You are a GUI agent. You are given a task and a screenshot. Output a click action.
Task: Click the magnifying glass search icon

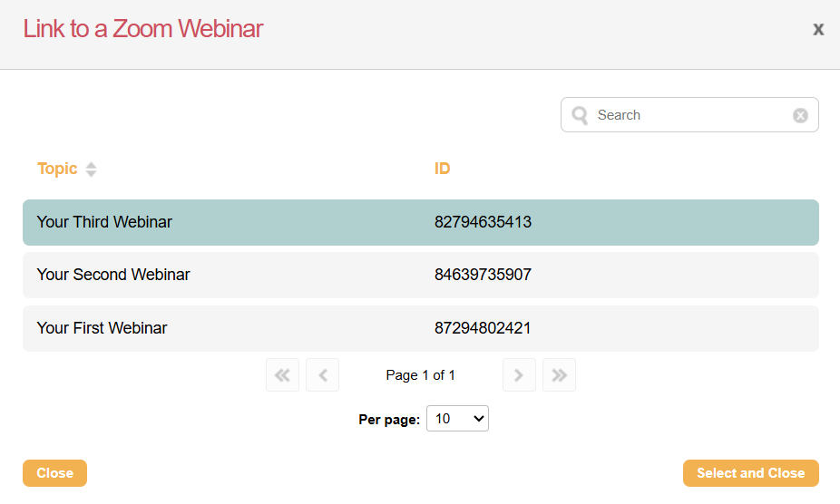click(580, 115)
